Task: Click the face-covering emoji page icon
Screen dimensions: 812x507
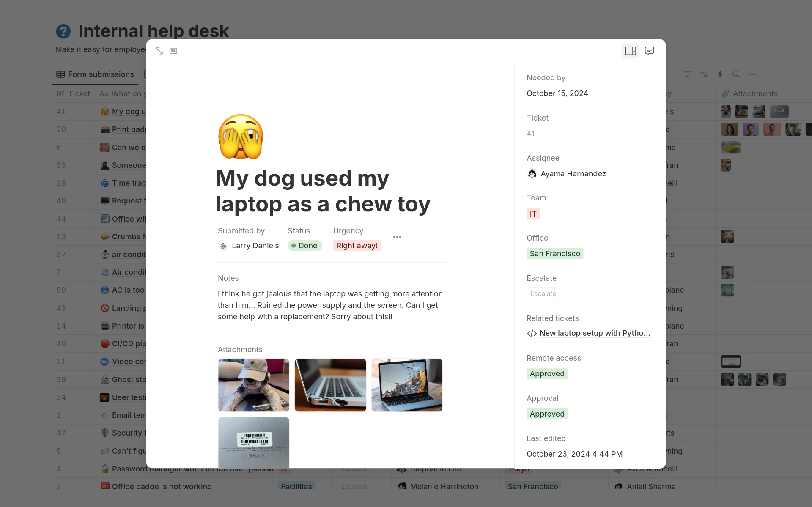Action: [x=241, y=136]
